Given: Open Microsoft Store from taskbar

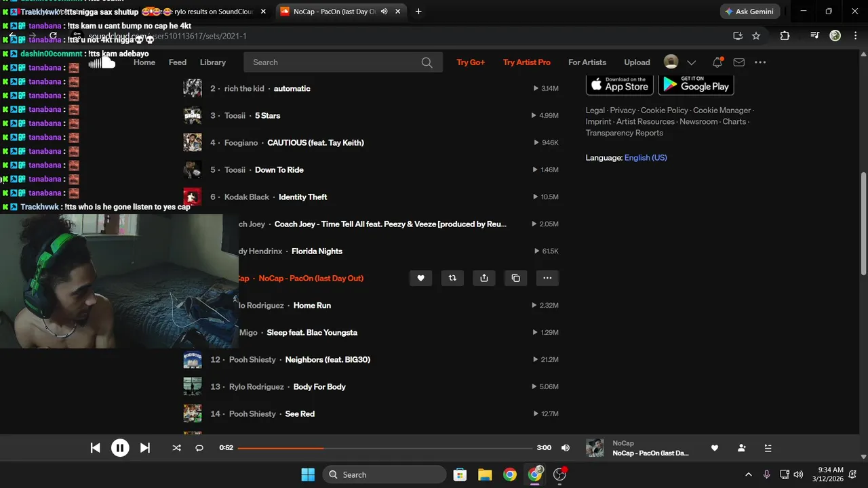Looking at the screenshot, I should [460, 474].
